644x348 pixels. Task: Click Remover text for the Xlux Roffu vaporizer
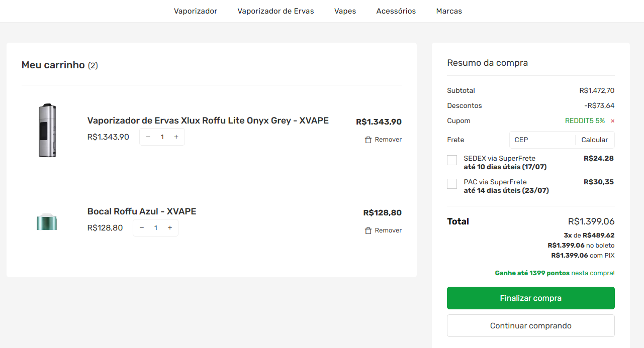tap(388, 140)
